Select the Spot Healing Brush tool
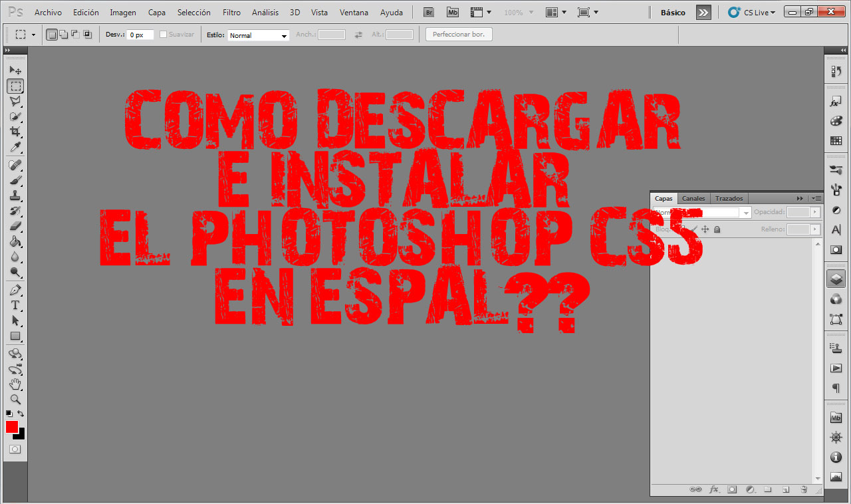This screenshot has height=504, width=851. 15,165
